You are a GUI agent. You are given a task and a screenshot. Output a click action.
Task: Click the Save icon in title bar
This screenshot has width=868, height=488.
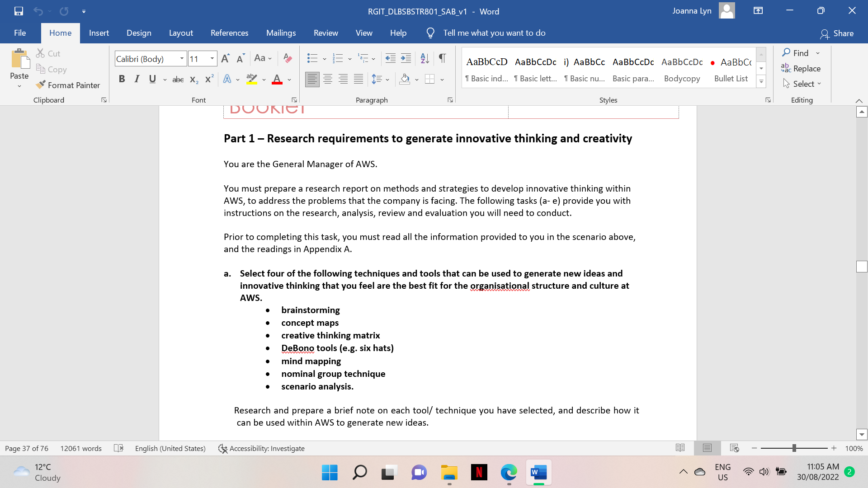coord(19,11)
